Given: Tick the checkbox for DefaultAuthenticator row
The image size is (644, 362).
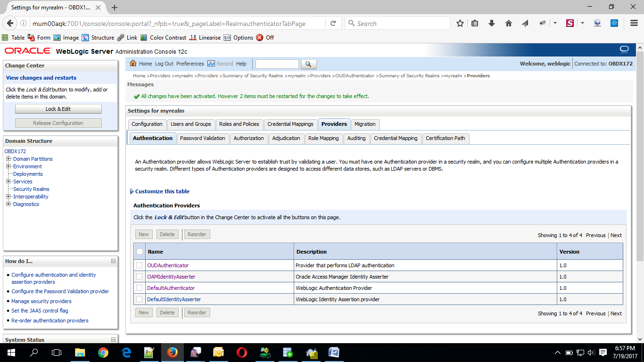Looking at the screenshot, I should [x=139, y=288].
